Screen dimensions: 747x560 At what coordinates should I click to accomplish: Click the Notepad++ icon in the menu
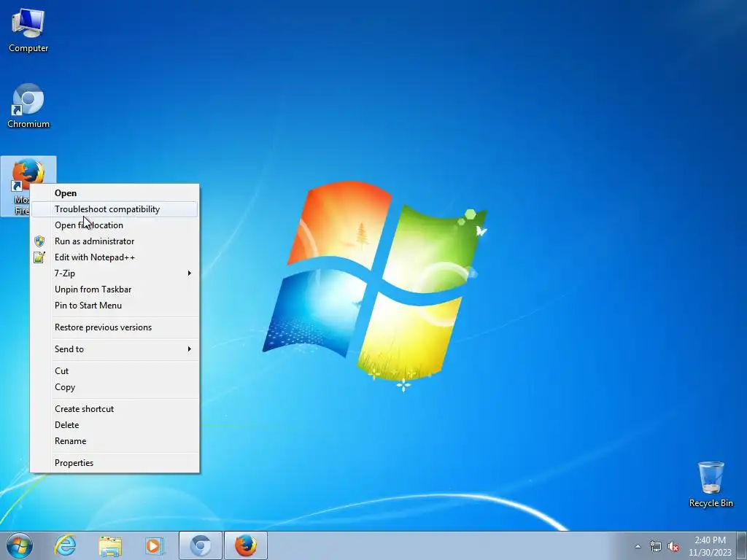[x=39, y=257]
